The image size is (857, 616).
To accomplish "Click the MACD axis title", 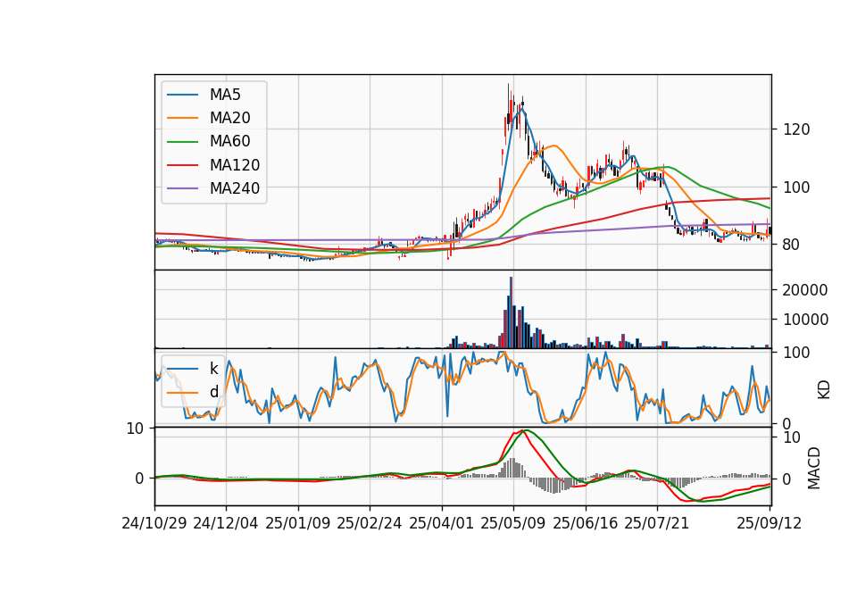I will coord(814,468).
